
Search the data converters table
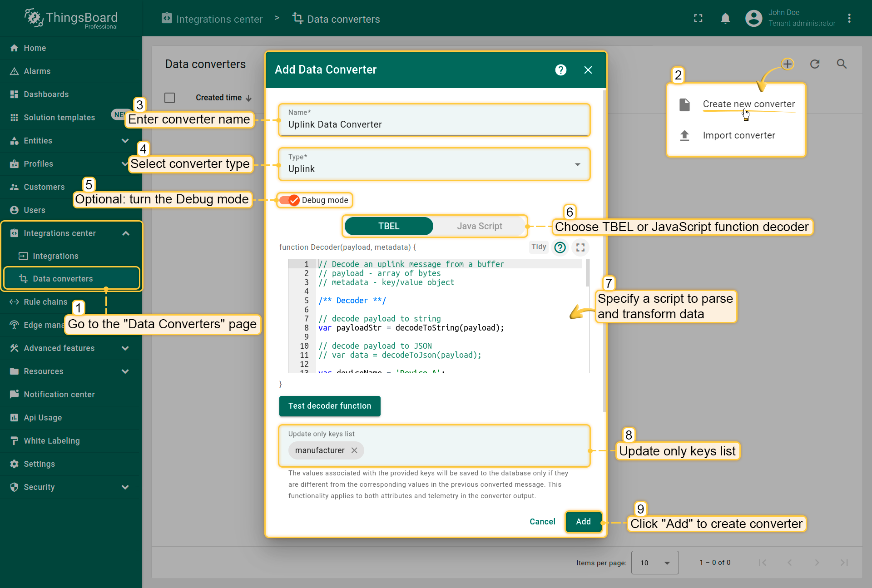(x=842, y=64)
